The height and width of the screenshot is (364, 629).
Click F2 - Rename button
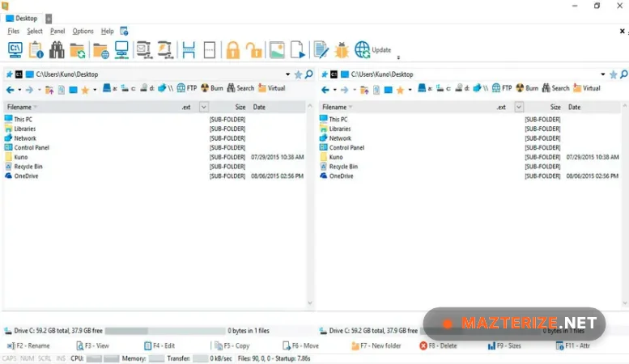tap(28, 345)
